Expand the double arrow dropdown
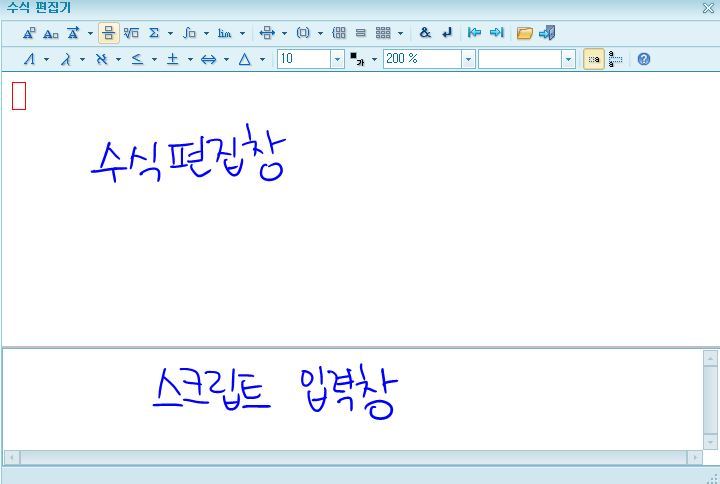 tap(226, 59)
